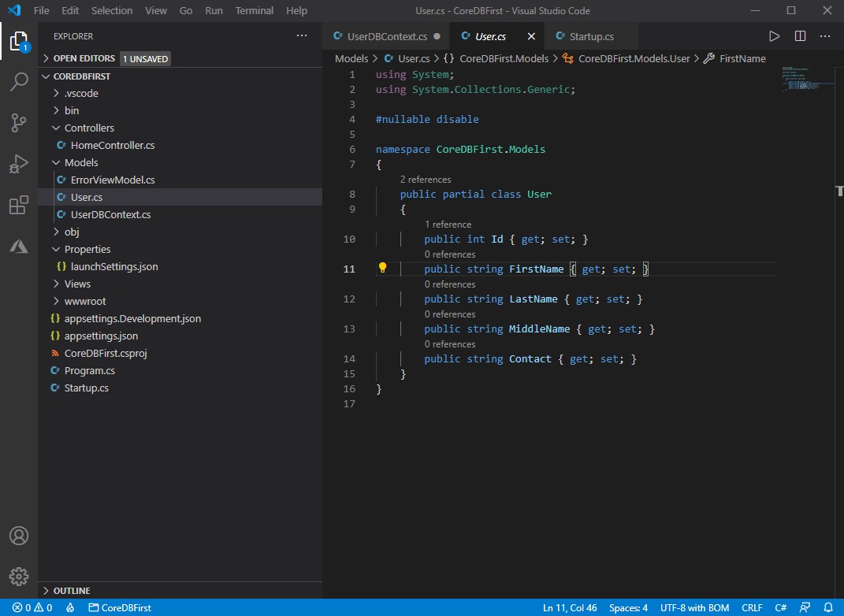Viewport: 844px width, 616px height.
Task: Run the program with the play button
Action: (x=773, y=35)
